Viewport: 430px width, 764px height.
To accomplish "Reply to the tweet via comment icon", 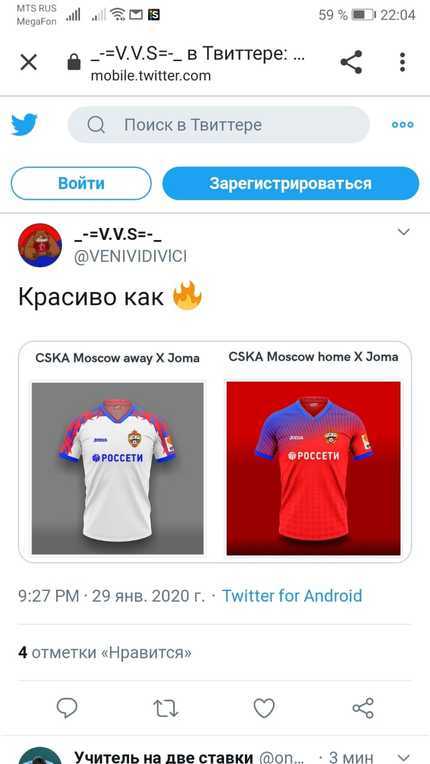I will [67, 708].
